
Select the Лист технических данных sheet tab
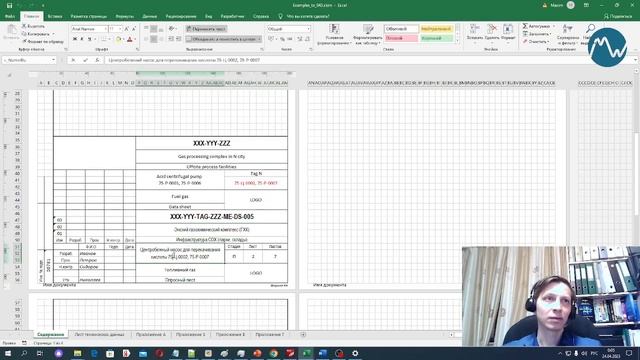pos(99,334)
